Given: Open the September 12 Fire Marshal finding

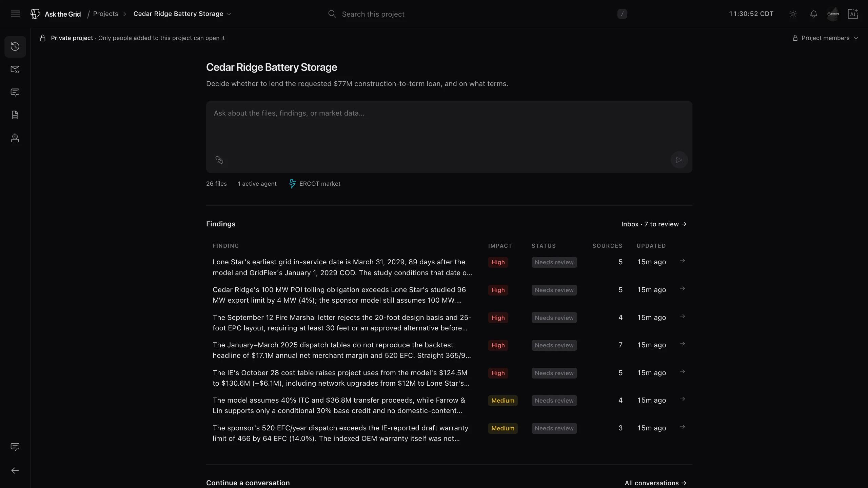Looking at the screenshot, I should (x=342, y=323).
